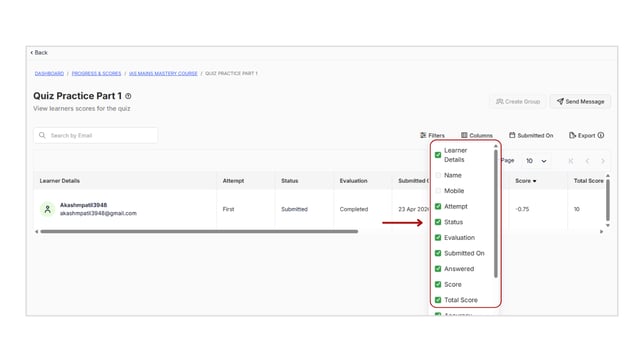The height and width of the screenshot is (362, 644).
Task: Click the Export button
Action: pos(582,135)
